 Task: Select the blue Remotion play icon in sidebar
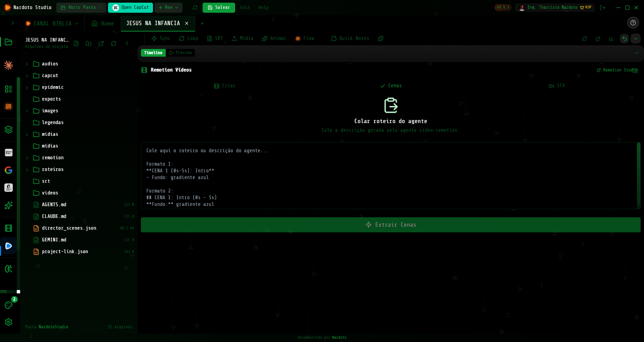pyautogui.click(x=8, y=246)
